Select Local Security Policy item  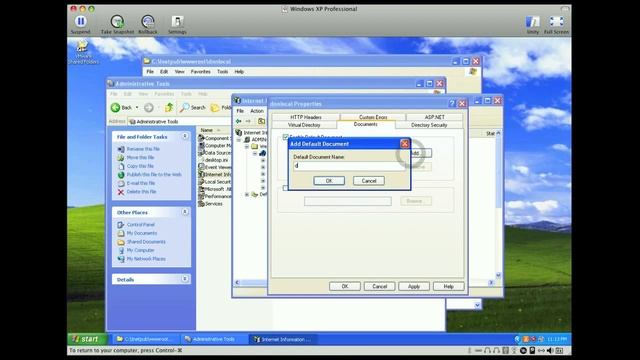[x=214, y=182]
